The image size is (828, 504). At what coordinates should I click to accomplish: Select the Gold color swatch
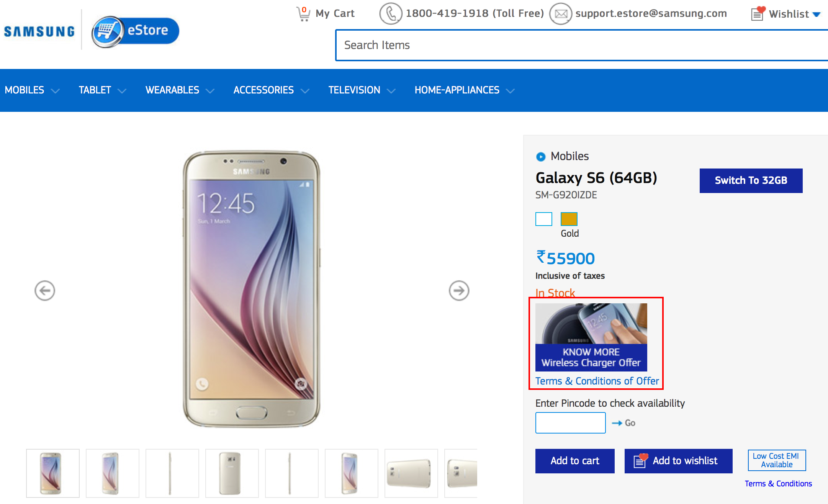click(x=569, y=219)
